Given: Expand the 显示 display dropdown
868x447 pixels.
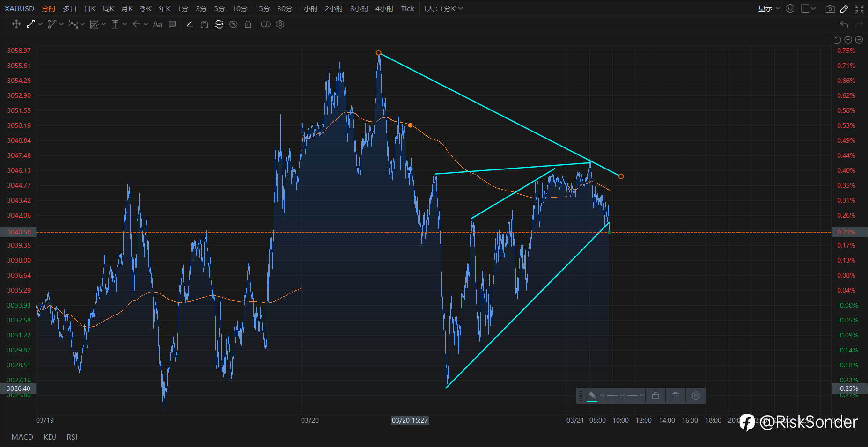Looking at the screenshot, I should point(769,9).
